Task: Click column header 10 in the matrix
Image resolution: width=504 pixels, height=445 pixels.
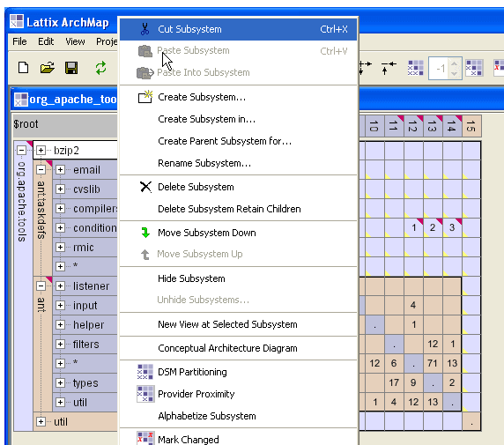Action: click(374, 126)
